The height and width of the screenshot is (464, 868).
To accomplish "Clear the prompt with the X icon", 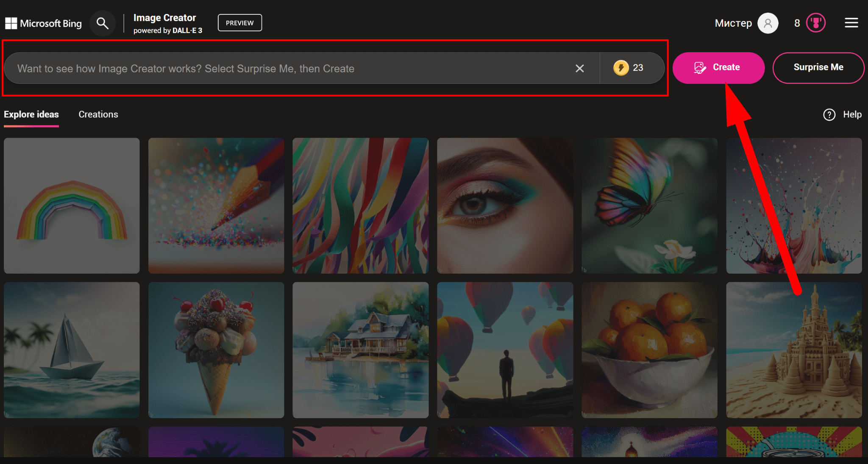I will click(x=579, y=68).
